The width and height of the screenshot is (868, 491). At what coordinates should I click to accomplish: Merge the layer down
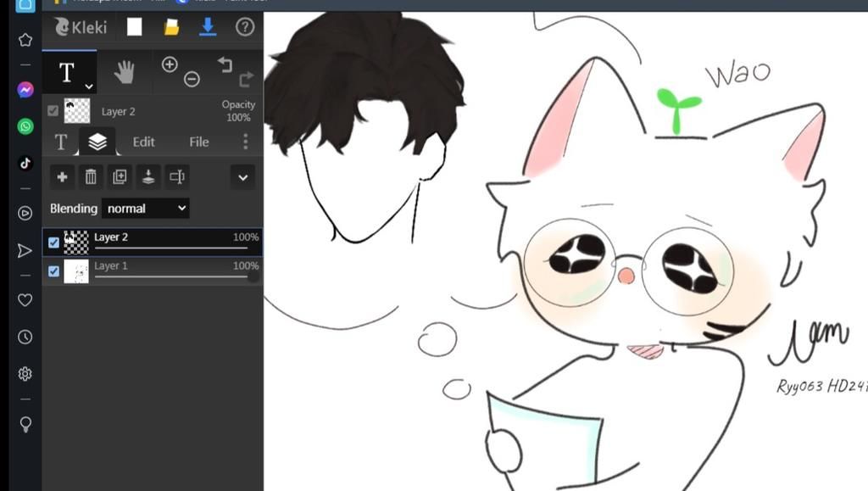point(148,176)
